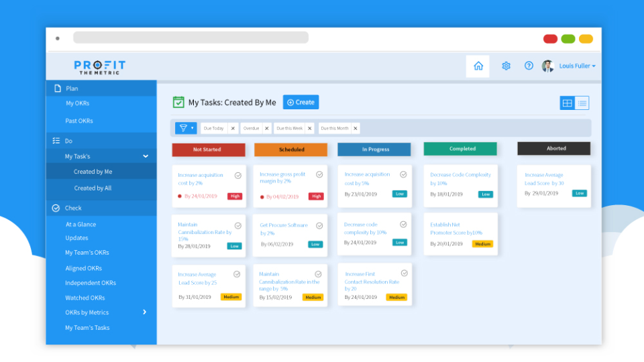Click Medium tag on 'Establish Net Promoter Score'
Screen dimensions: 644x362
coord(482,244)
